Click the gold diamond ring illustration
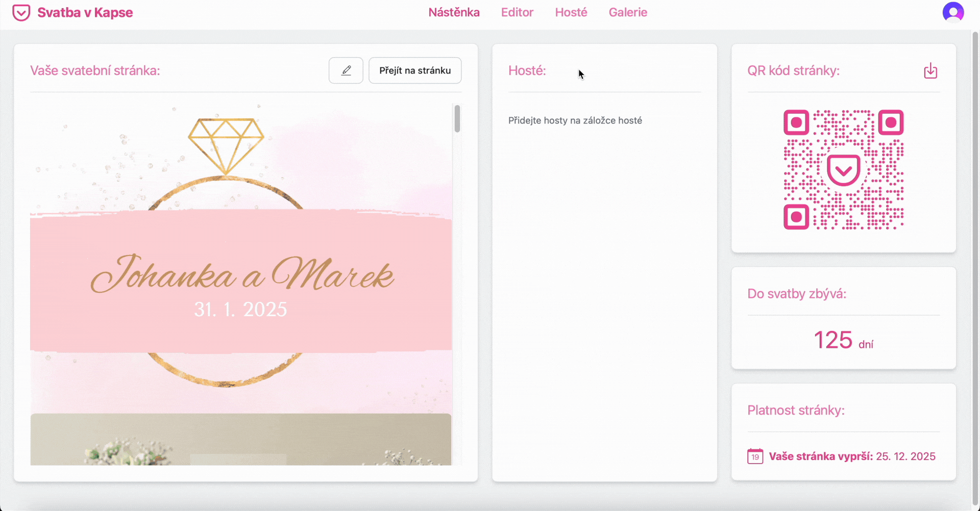The width and height of the screenshot is (980, 511). pyautogui.click(x=226, y=145)
